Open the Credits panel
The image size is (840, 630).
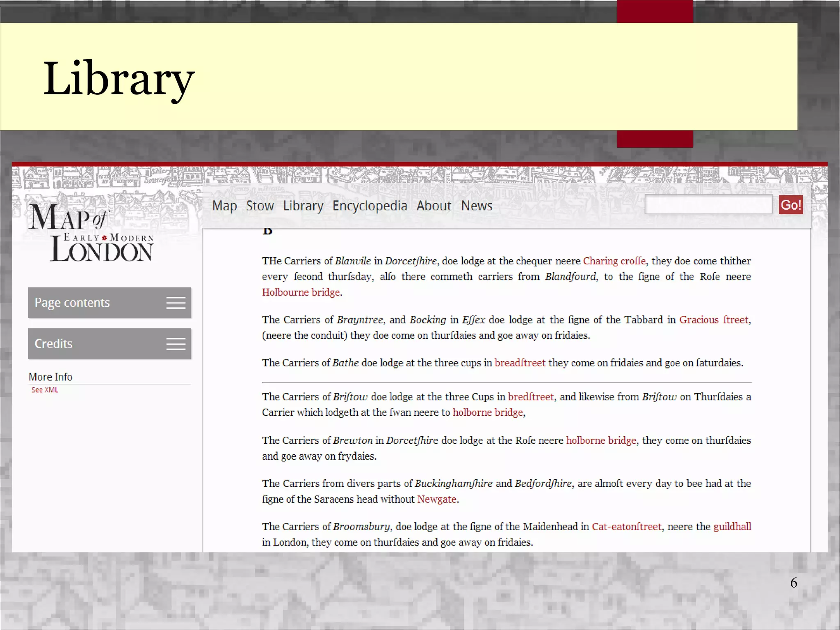point(54,344)
